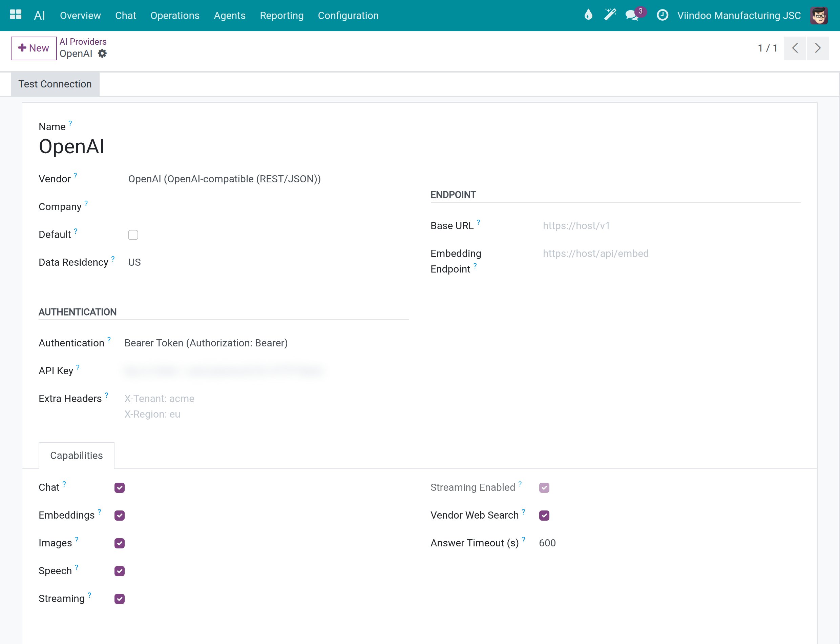
Task: Open the Data Residency dropdown showing US
Action: click(x=268, y=263)
